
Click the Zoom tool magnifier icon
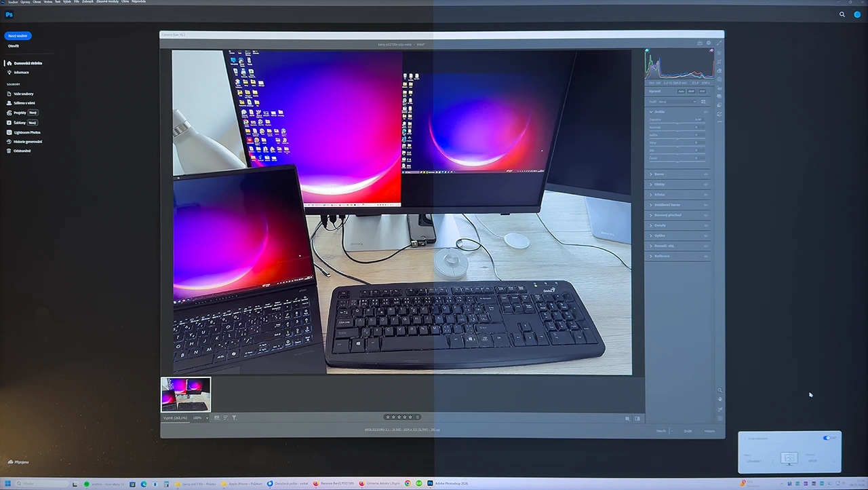720,390
